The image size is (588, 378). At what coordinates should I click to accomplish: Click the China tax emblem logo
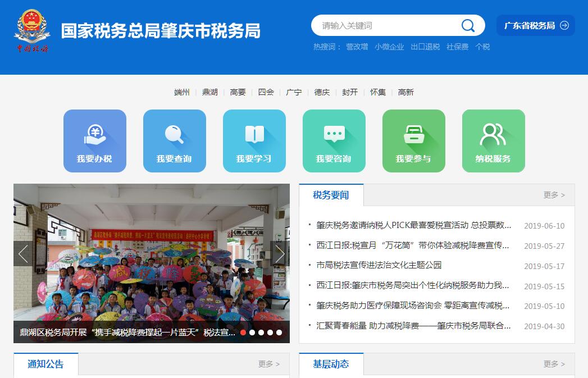pyautogui.click(x=32, y=31)
